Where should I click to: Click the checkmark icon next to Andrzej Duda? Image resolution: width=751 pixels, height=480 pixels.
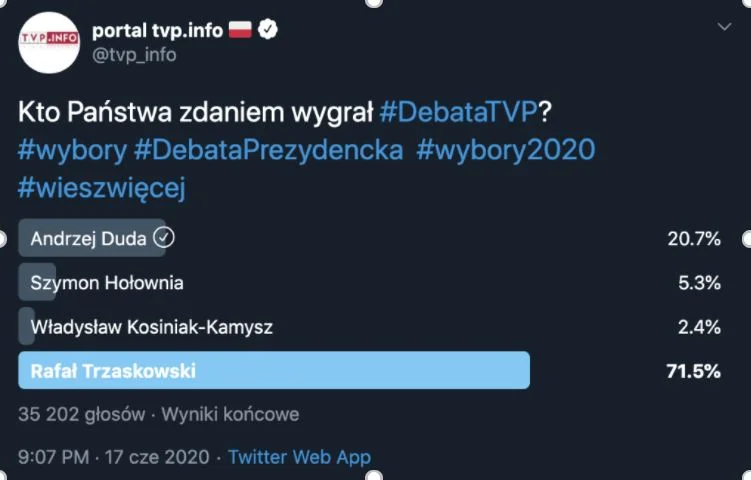[x=164, y=238]
